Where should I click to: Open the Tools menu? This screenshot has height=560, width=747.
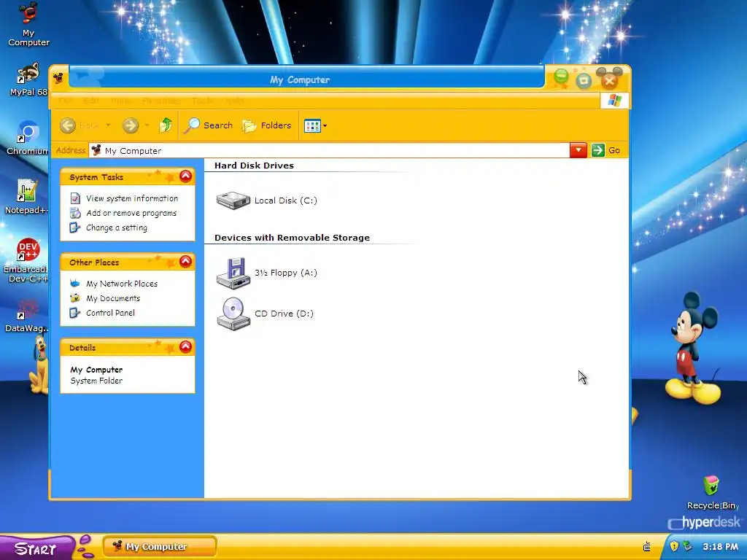tap(203, 101)
